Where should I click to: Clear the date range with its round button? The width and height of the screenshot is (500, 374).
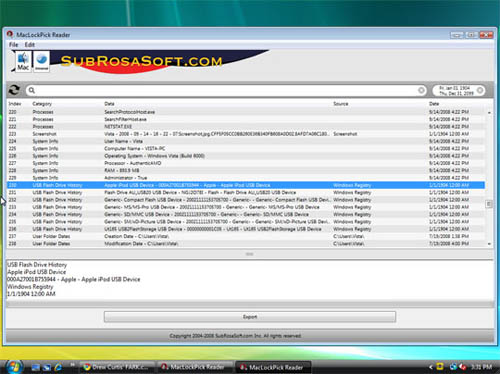[x=480, y=90]
